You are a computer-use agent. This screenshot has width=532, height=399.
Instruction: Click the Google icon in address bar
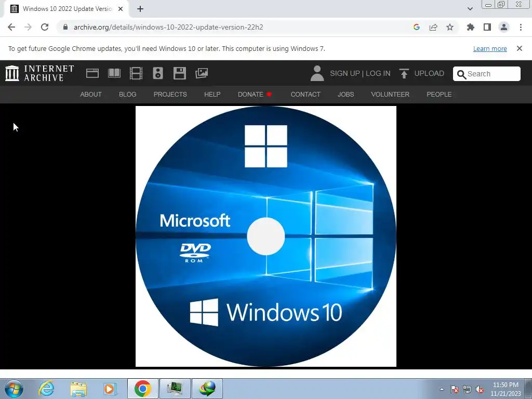point(417,27)
